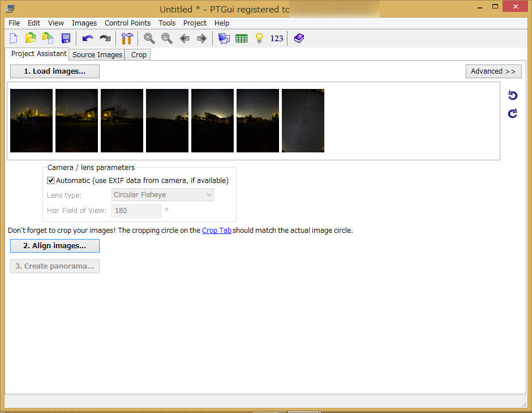The image size is (532, 413).
Task: Open the Control Points menu
Action: [127, 23]
